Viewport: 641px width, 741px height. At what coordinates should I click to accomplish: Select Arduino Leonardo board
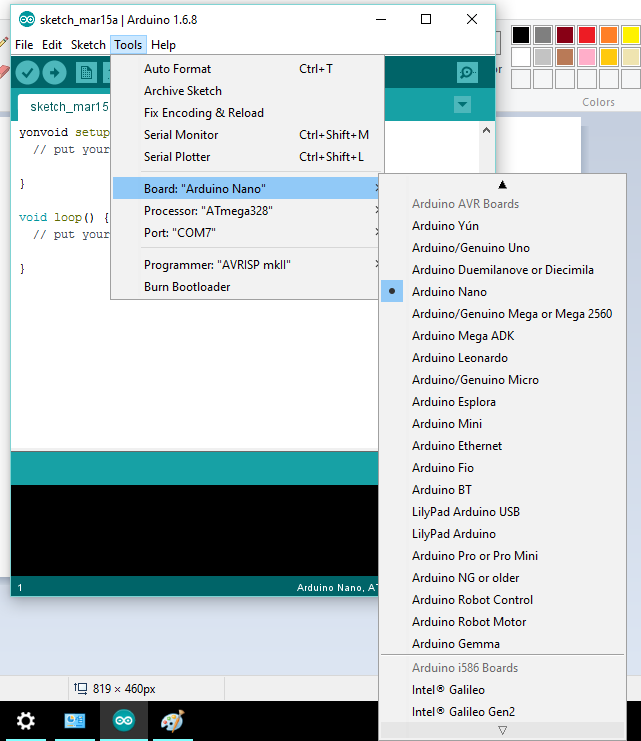click(x=502, y=358)
